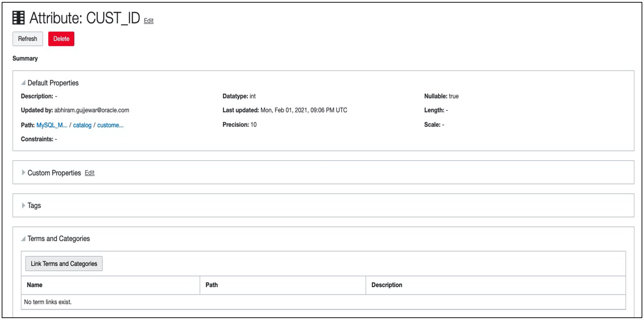Click the attribute table icon beside the title
The height and width of the screenshot is (320, 644).
(19, 18)
